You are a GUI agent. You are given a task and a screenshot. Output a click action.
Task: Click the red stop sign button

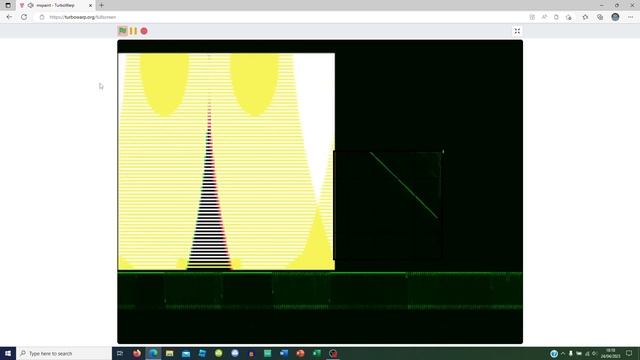click(x=144, y=31)
